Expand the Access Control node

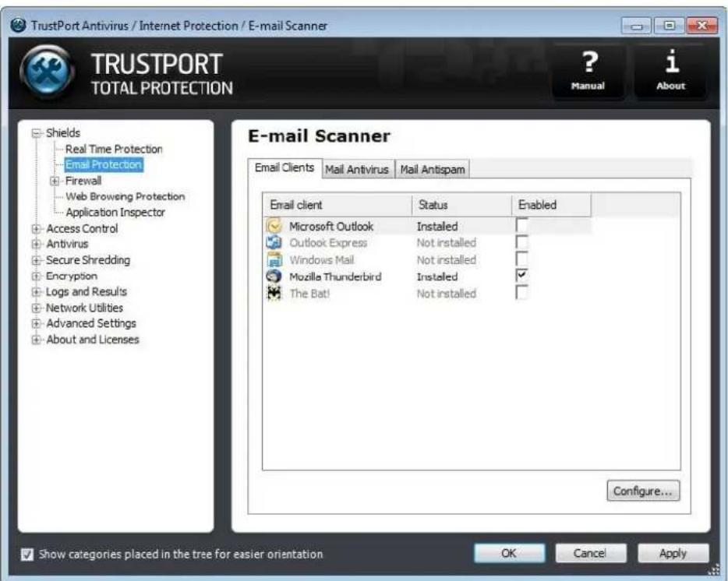[36, 229]
